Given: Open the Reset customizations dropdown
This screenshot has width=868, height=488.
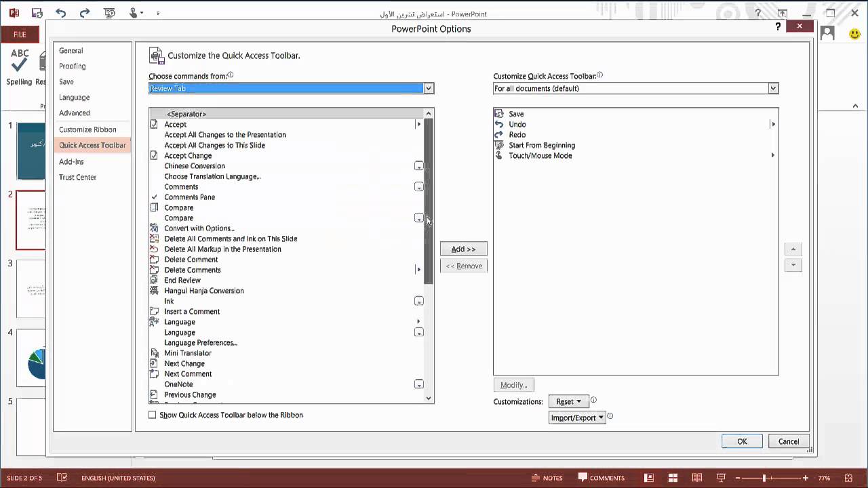Looking at the screenshot, I should [x=568, y=402].
